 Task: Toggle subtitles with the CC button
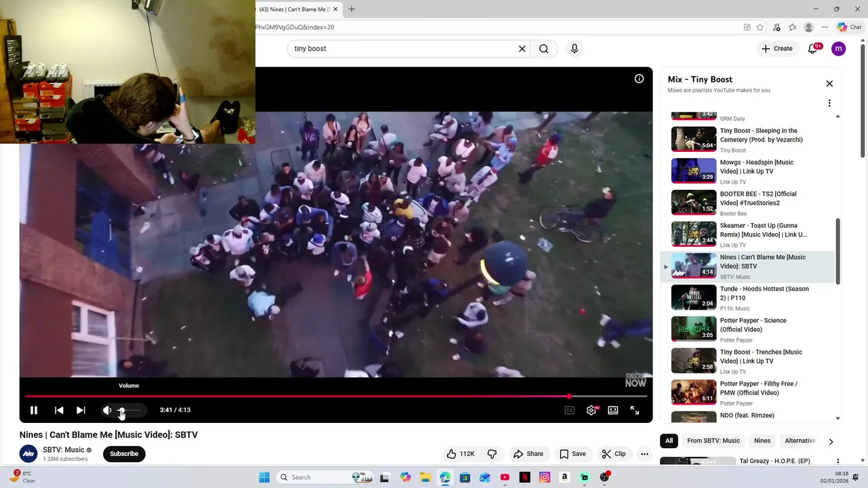click(x=570, y=410)
